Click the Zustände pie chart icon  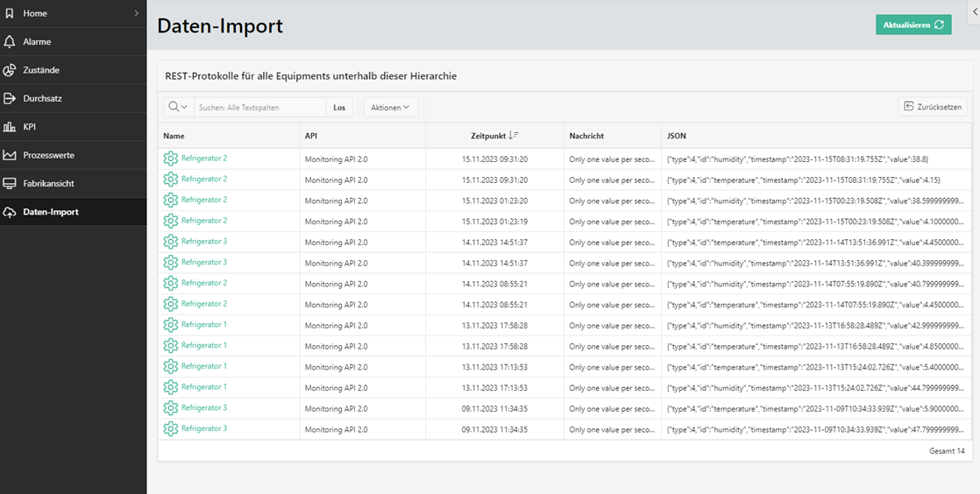coord(10,70)
